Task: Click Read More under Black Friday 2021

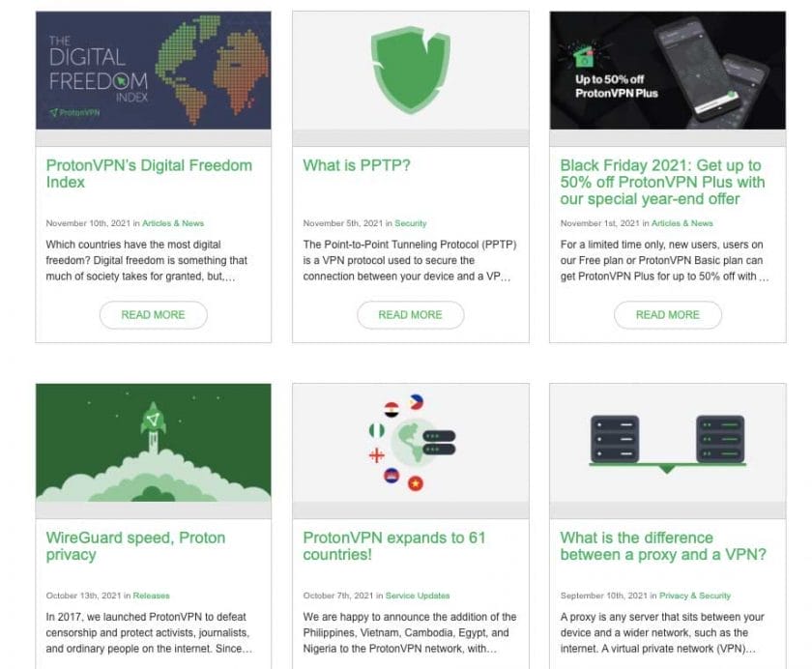Action: tap(668, 315)
